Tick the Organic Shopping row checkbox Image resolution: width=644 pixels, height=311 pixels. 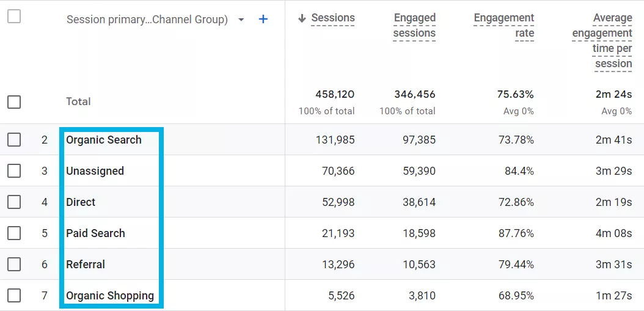pos(14,295)
